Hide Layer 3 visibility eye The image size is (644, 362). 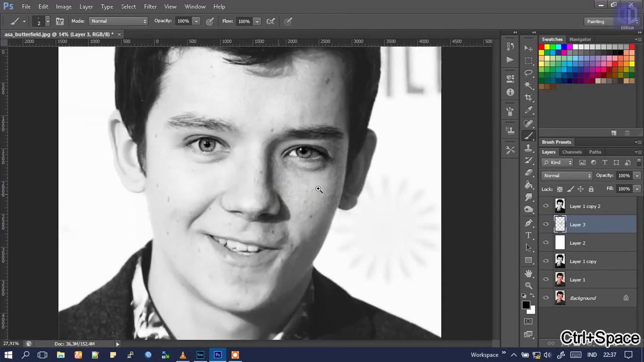(546, 224)
